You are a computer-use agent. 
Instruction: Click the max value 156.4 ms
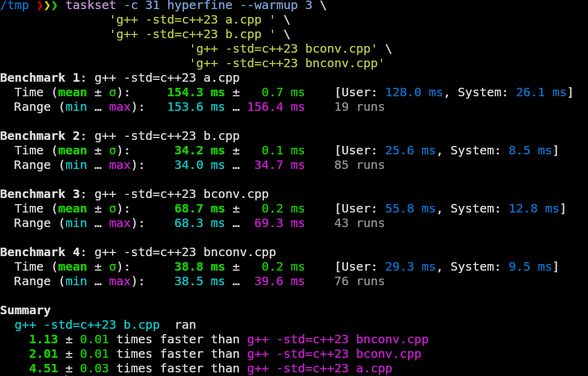[x=276, y=107]
